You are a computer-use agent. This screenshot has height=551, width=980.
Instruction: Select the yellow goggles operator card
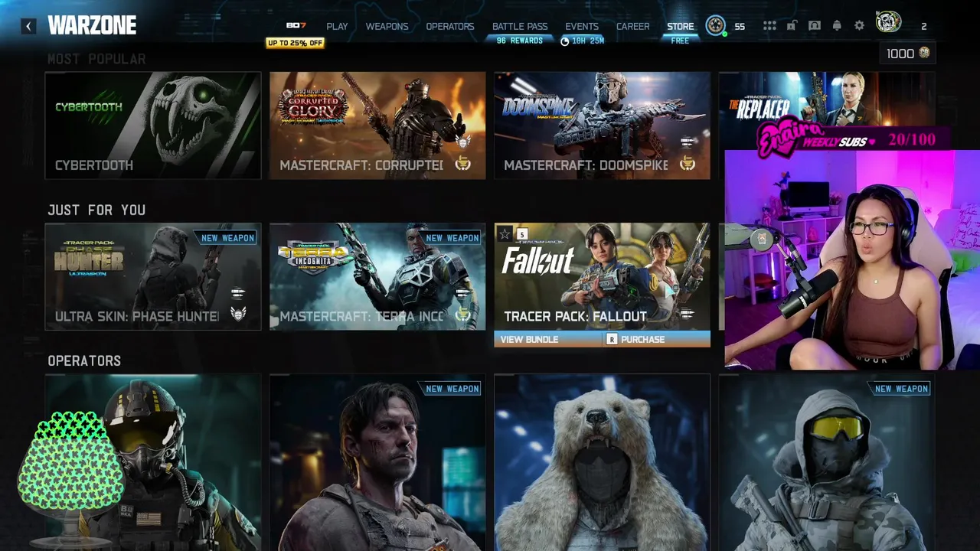[x=827, y=462]
